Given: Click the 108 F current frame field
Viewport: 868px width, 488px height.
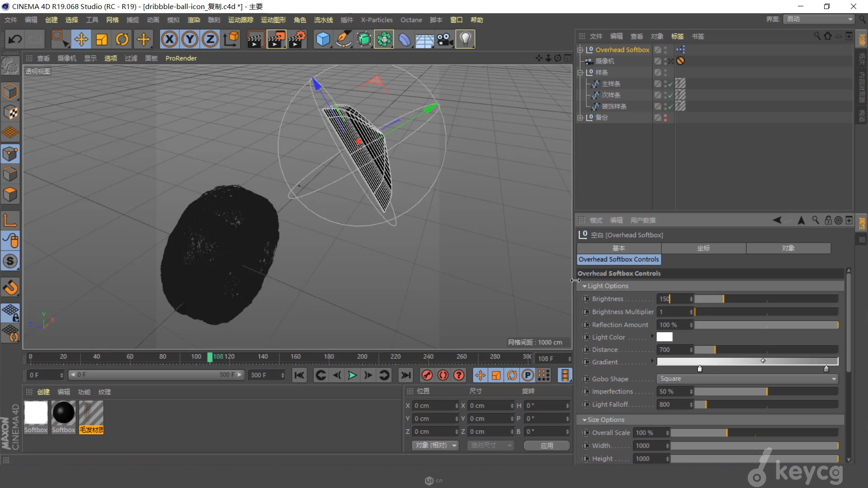Looking at the screenshot, I should tap(554, 358).
